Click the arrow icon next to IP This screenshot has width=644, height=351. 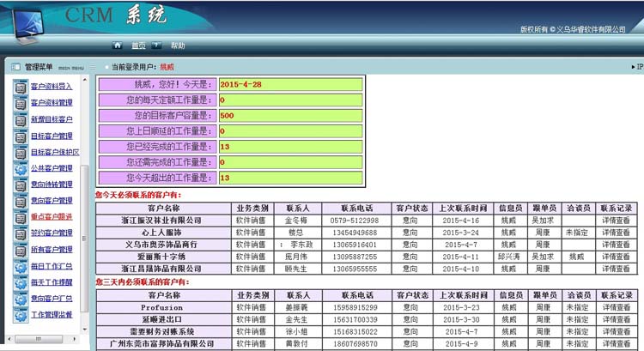[633, 66]
